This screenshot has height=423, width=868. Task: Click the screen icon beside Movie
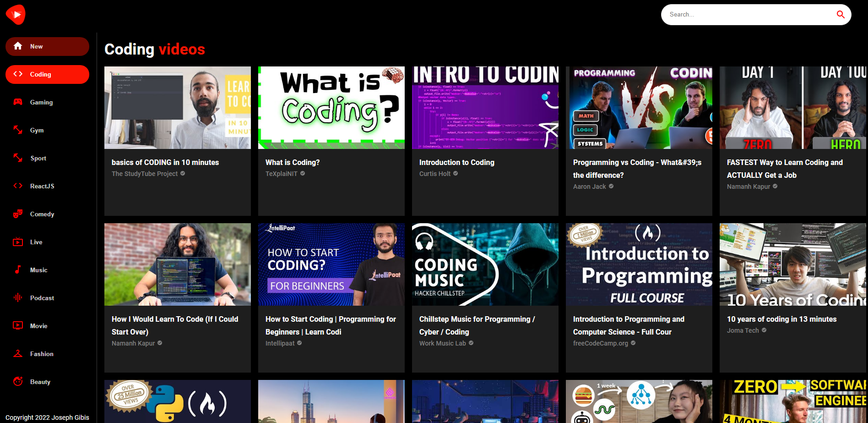coord(18,325)
